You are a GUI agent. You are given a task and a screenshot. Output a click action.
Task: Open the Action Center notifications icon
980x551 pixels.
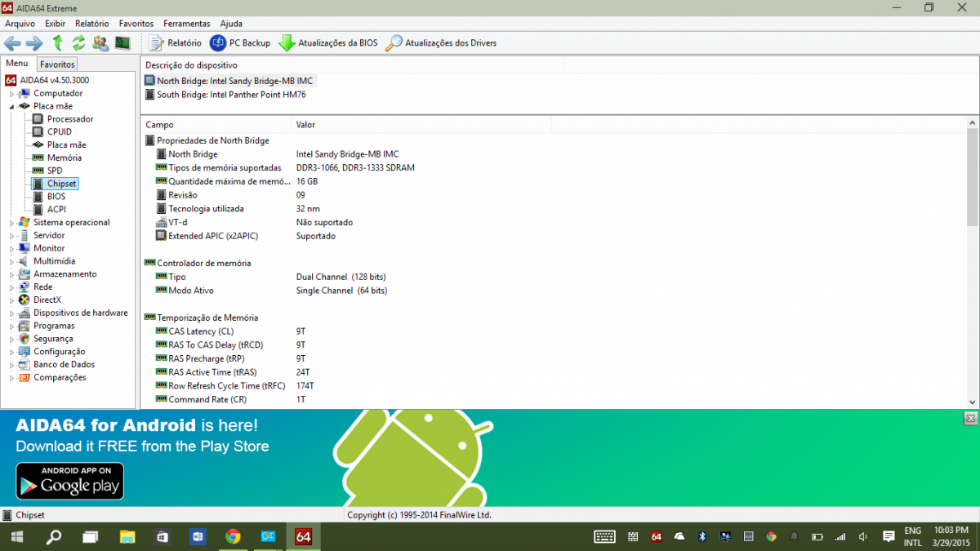(x=889, y=536)
